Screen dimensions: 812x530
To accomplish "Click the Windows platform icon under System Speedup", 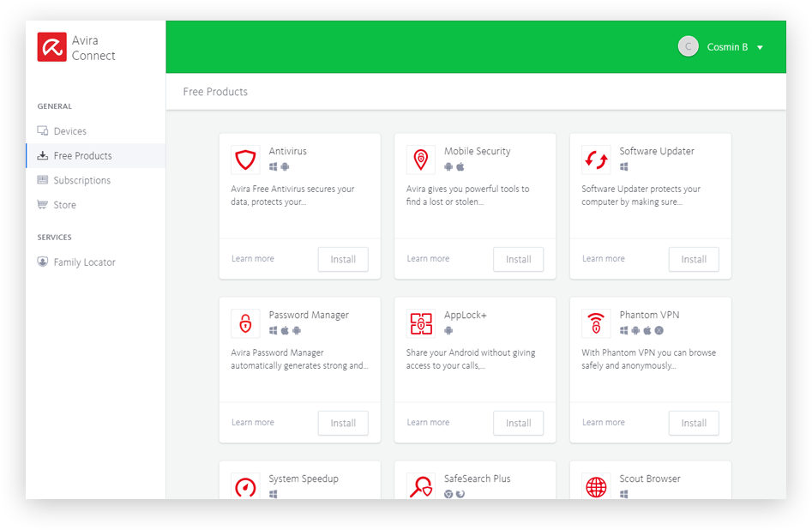I will click(273, 494).
